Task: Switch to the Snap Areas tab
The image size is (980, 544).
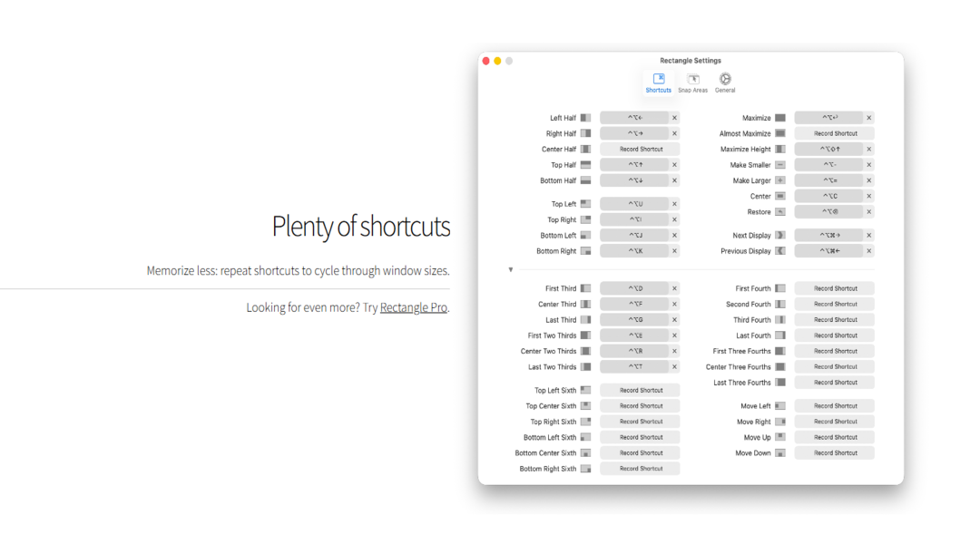Action: coord(692,83)
